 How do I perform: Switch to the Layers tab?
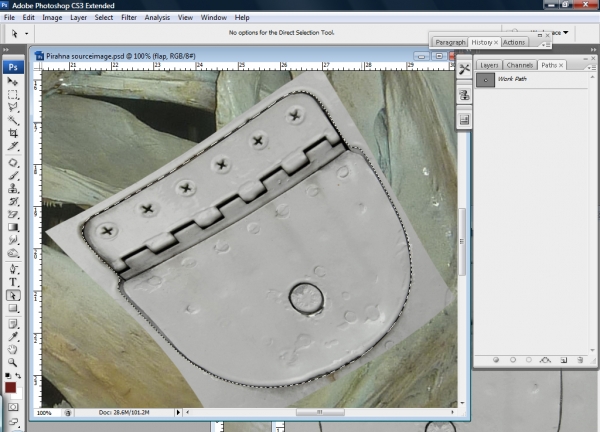[x=489, y=65]
